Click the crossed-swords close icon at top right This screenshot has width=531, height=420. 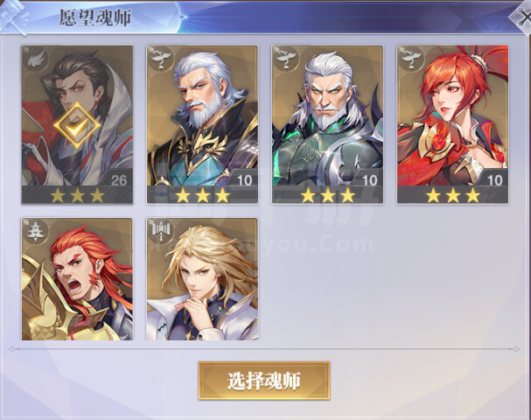coord(521,17)
